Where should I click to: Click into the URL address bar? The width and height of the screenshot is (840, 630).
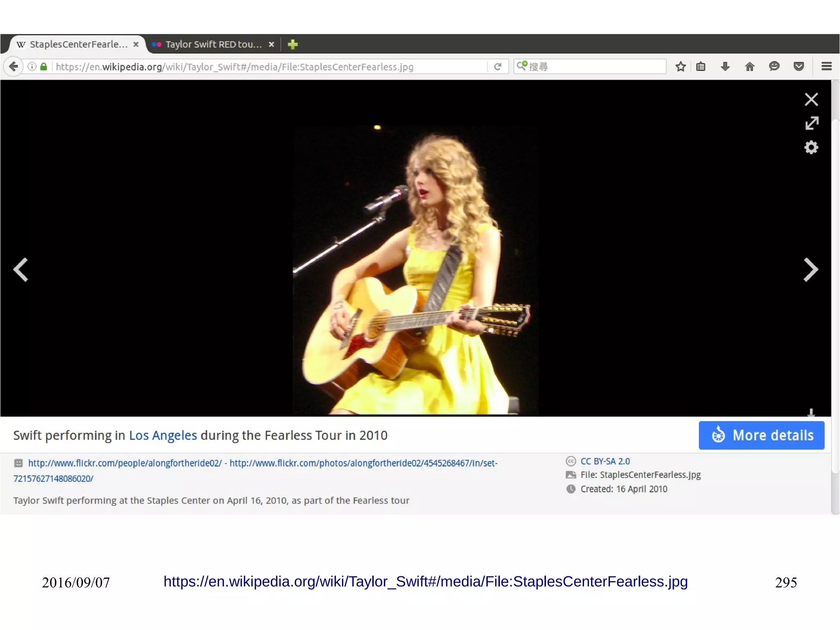271,66
